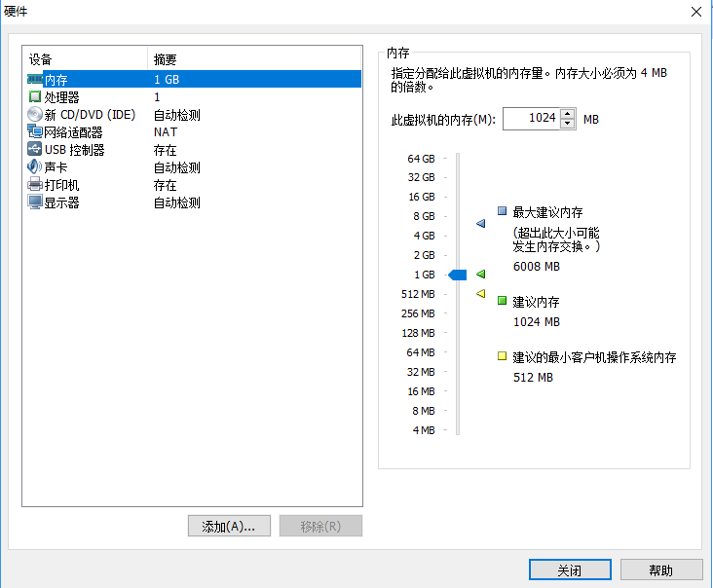
Task: Click the 帮助 button
Action: point(661,570)
